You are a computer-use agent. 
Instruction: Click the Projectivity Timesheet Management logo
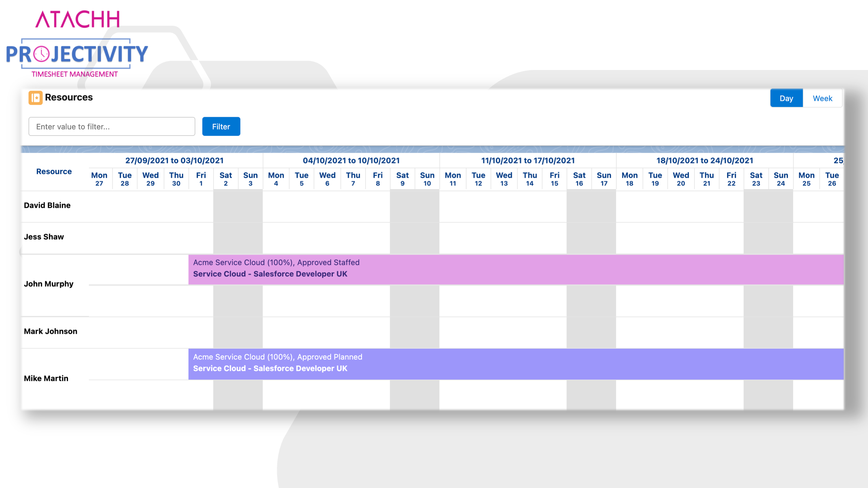click(x=77, y=58)
